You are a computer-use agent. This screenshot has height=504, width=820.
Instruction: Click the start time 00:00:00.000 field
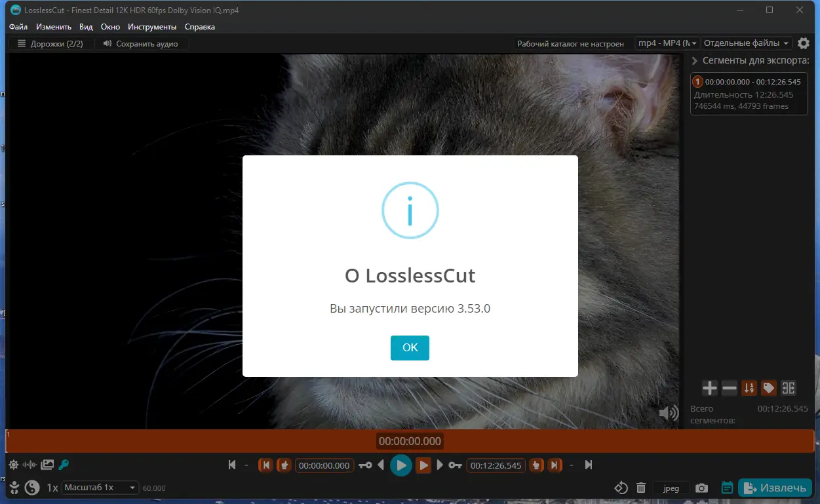coord(324,465)
